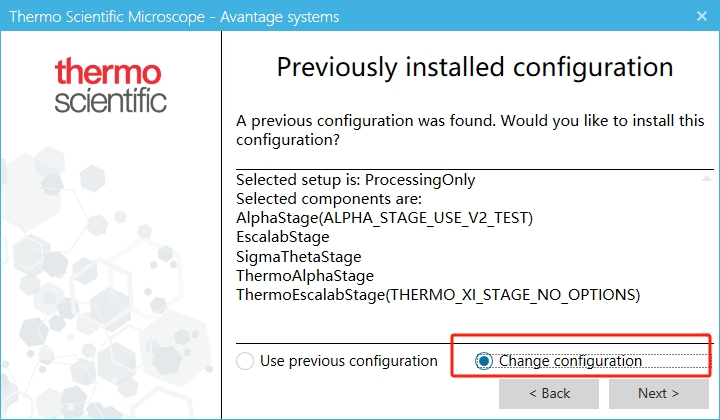Click the ThermoEscalabStage component entry
Screen dimensions: 720x420
pyautogui.click(x=437, y=294)
